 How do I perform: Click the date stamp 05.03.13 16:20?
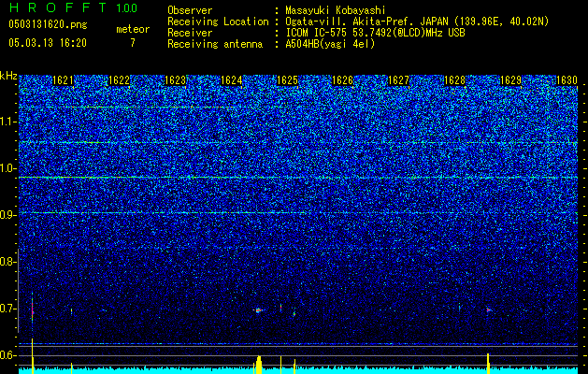(48, 43)
